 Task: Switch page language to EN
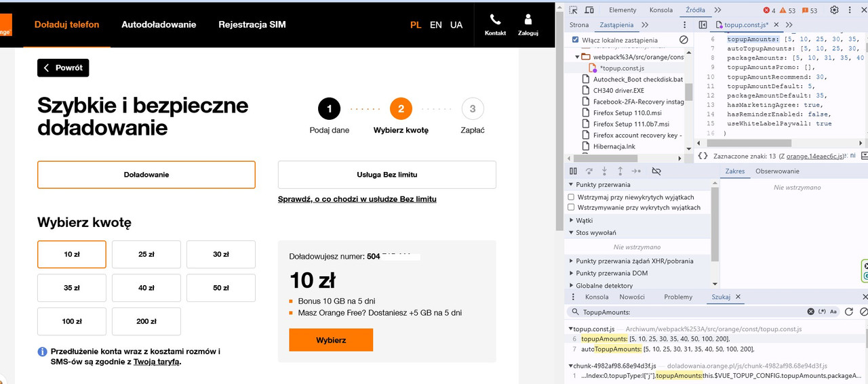436,24
